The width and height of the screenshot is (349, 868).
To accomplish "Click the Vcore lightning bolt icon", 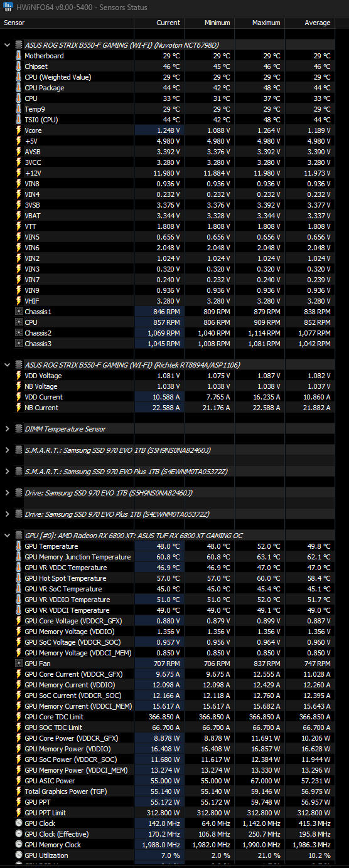I will (x=18, y=130).
